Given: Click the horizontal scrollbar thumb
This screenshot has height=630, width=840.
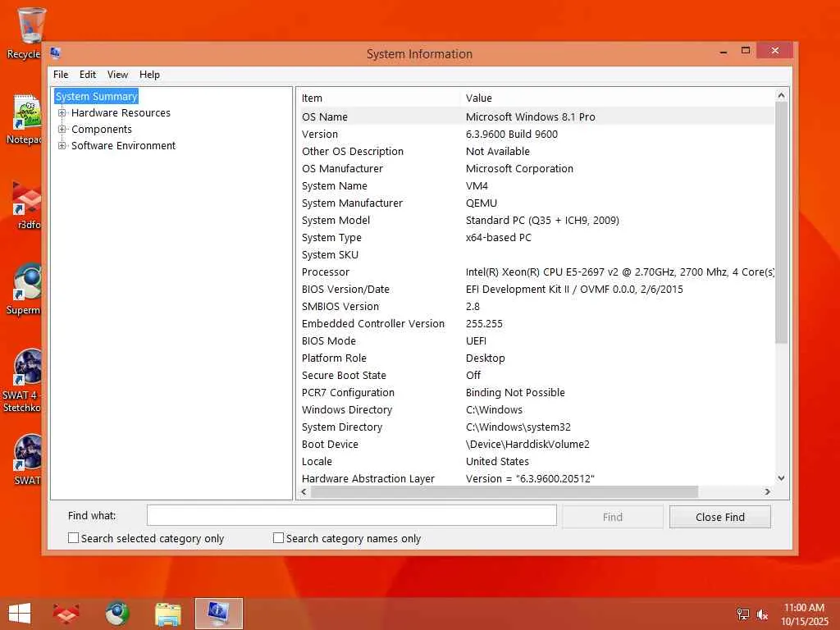Looking at the screenshot, I should tap(504, 492).
